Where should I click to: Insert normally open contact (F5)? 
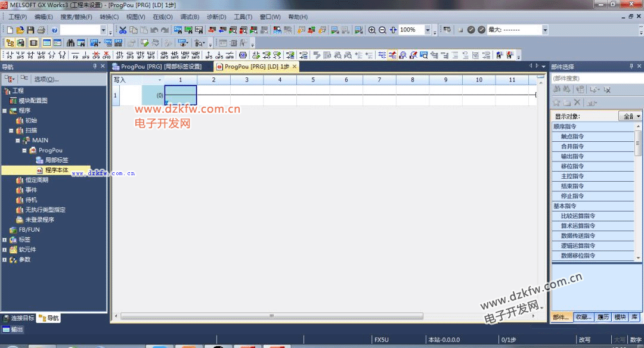tap(10, 55)
